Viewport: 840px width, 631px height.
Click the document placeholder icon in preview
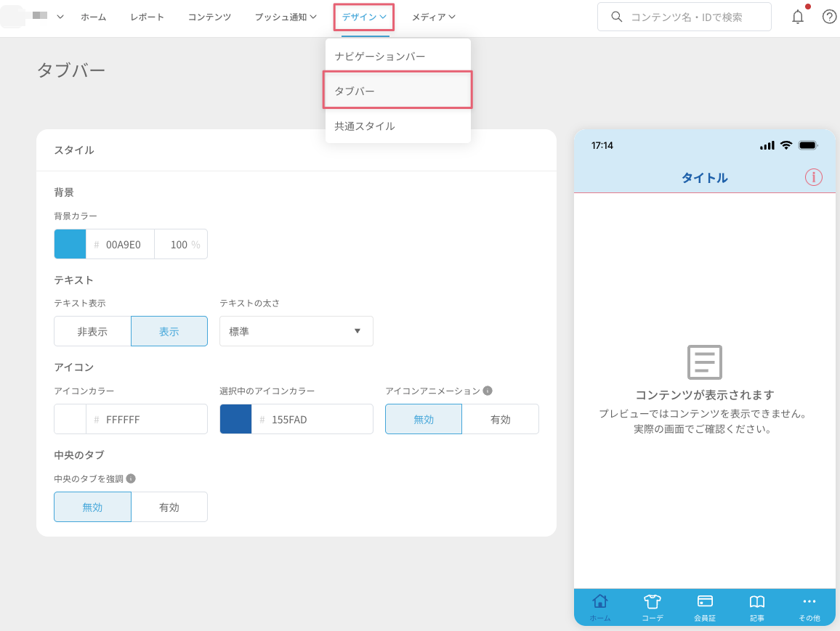(704, 362)
